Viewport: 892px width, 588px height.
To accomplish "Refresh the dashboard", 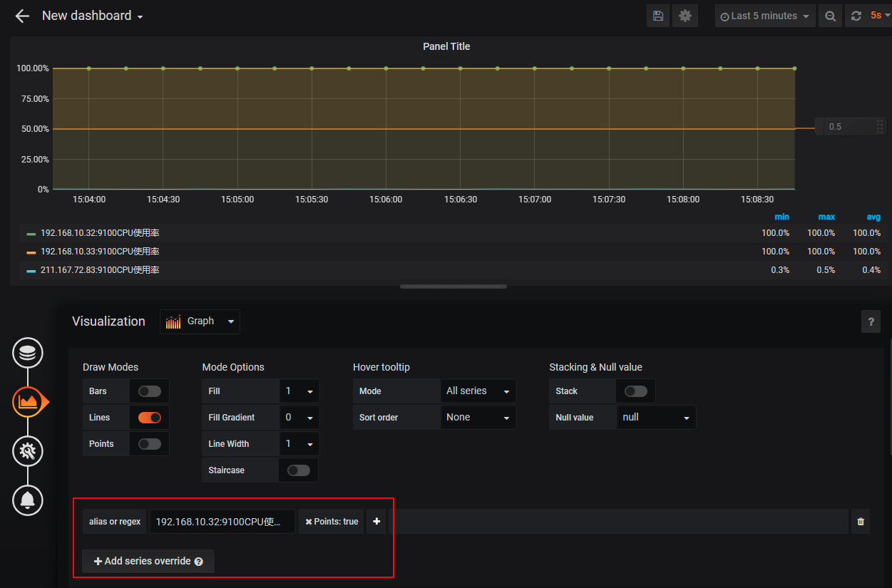I will 856,16.
